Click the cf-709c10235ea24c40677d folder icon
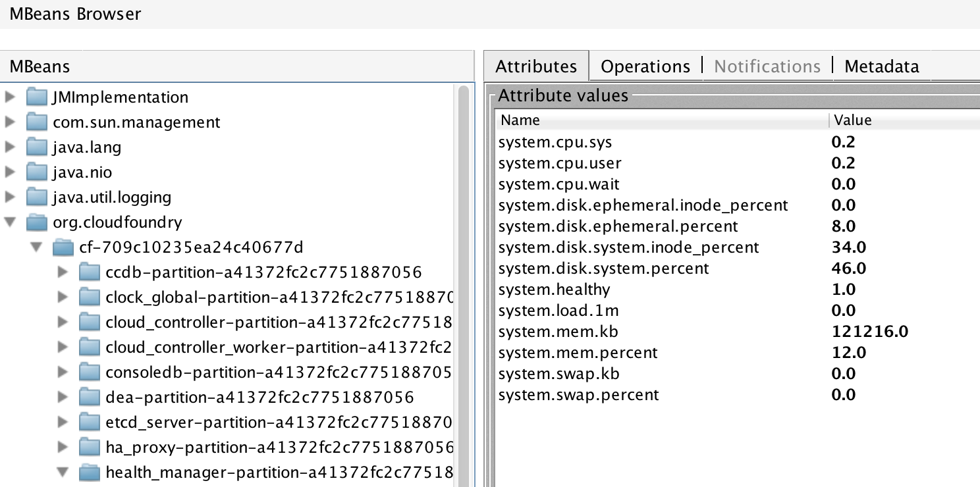The image size is (980, 487). 64,247
